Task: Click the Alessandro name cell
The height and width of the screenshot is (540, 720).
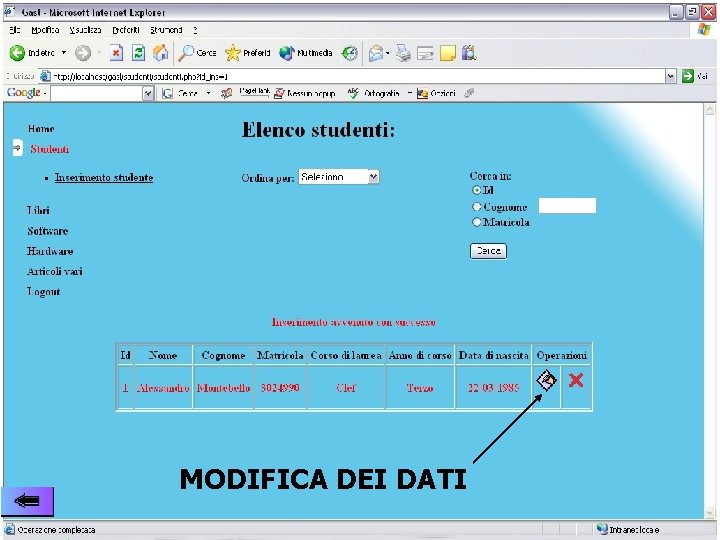Action: (163, 388)
